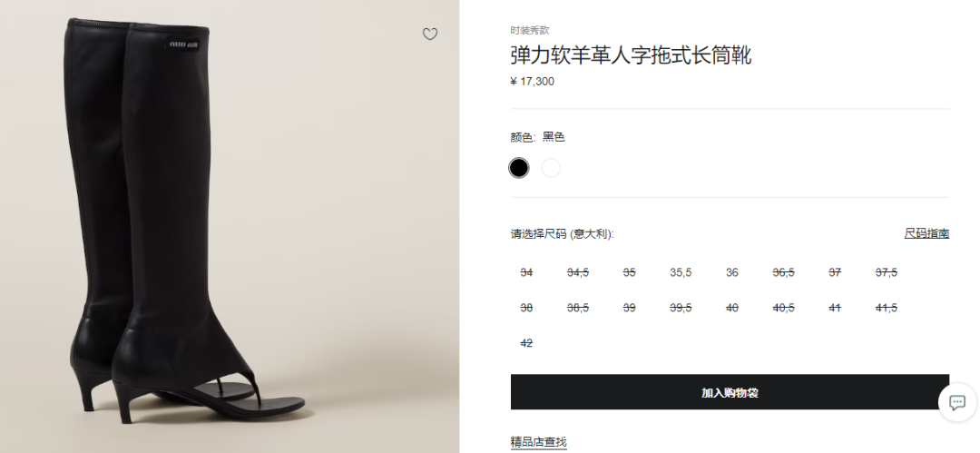Image resolution: width=980 pixels, height=453 pixels.
Task: Open the 尺码指南 size guide link
Action: 926,233
